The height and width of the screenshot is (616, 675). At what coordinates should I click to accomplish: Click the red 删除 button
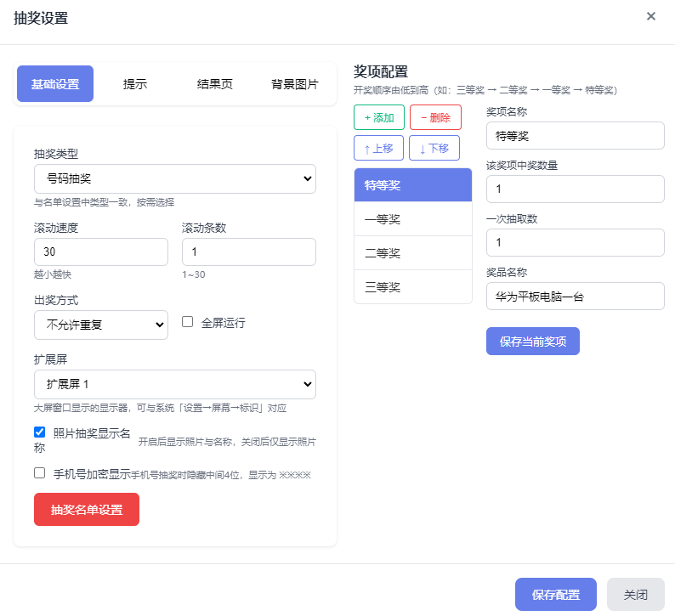(435, 117)
